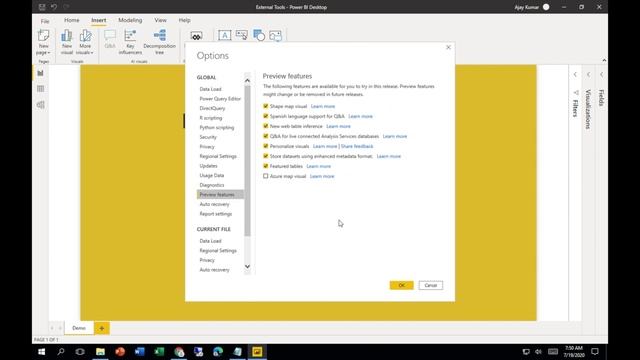The image size is (640, 360).
Task: Switch to Model view in left sidebar
Action: click(40, 105)
